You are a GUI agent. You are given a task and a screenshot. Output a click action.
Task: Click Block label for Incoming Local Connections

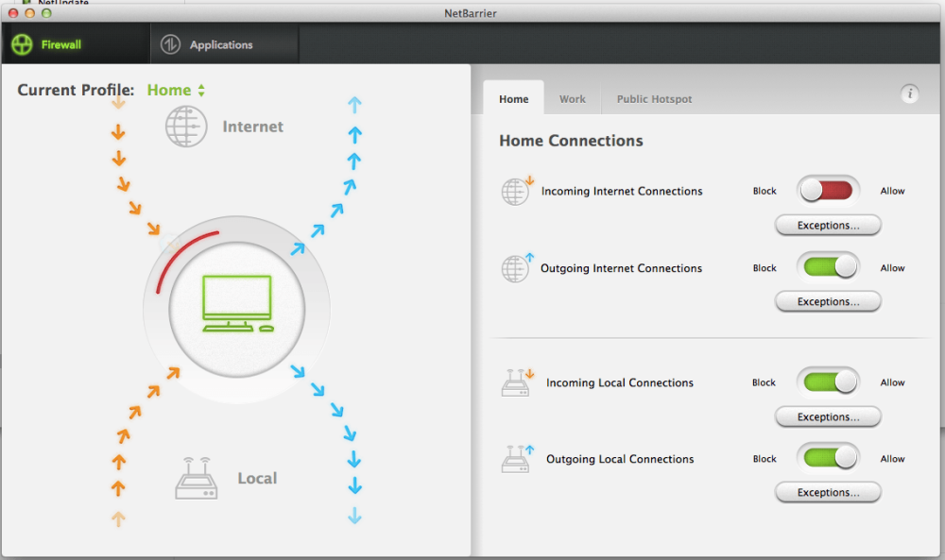(x=764, y=382)
